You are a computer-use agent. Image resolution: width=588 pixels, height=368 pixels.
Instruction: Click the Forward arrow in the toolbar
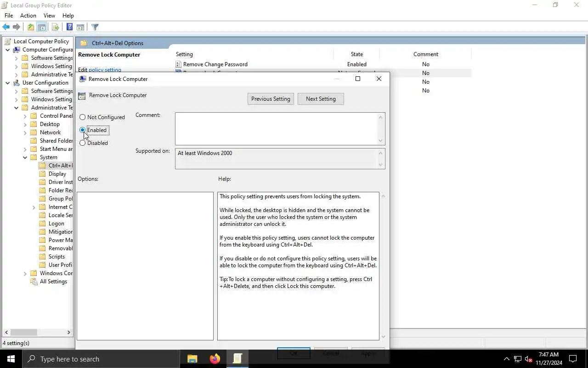point(17,27)
